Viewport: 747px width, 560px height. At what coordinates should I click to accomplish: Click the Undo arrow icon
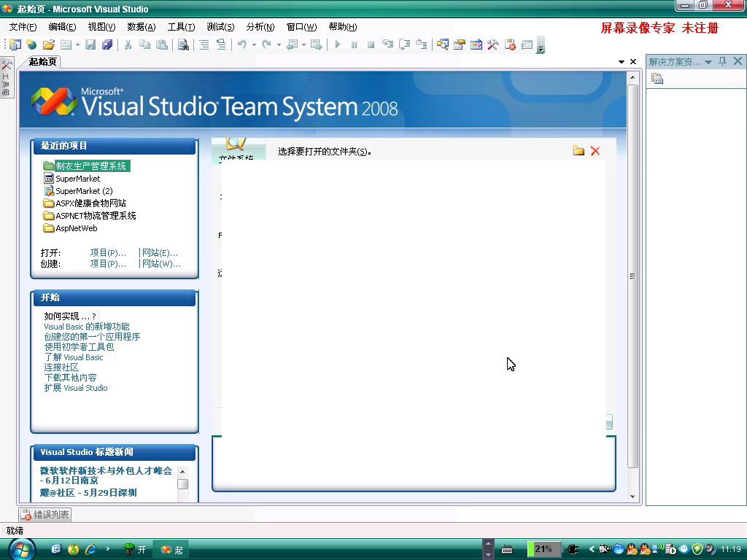coord(242,44)
